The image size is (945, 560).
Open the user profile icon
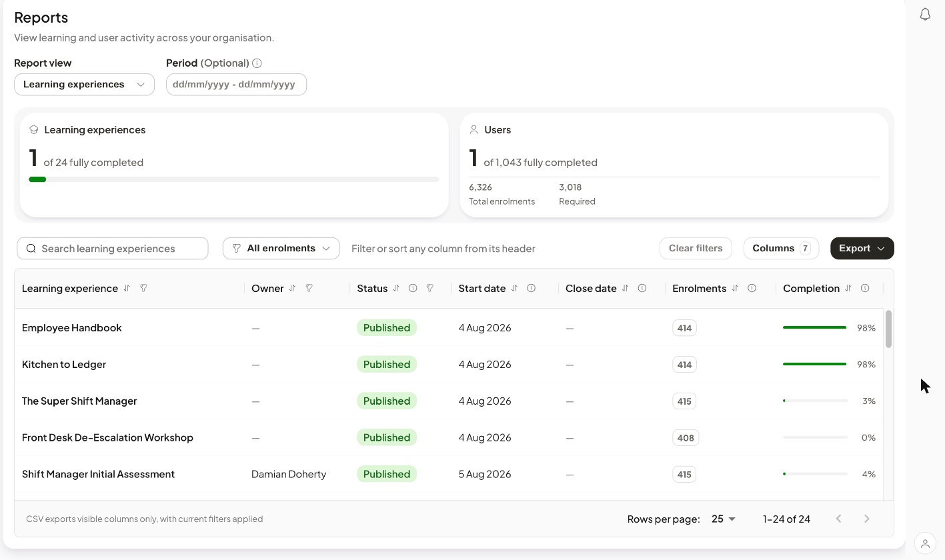pyautogui.click(x=925, y=543)
